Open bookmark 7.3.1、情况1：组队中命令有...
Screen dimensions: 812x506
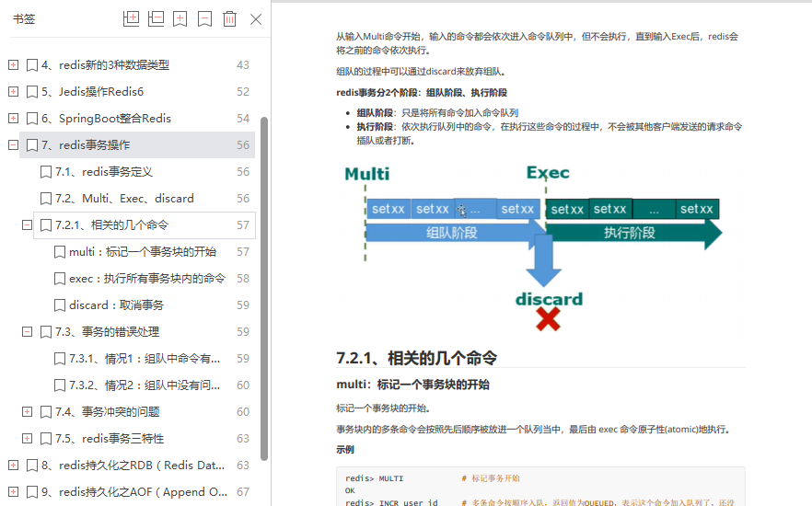click(x=145, y=359)
